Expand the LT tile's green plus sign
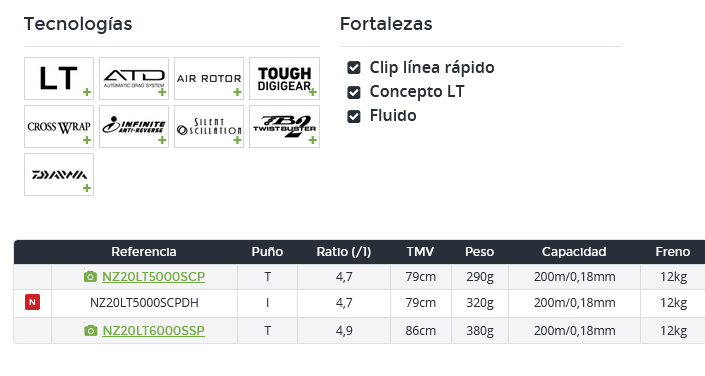The height and width of the screenshot is (376, 705). tap(87, 92)
